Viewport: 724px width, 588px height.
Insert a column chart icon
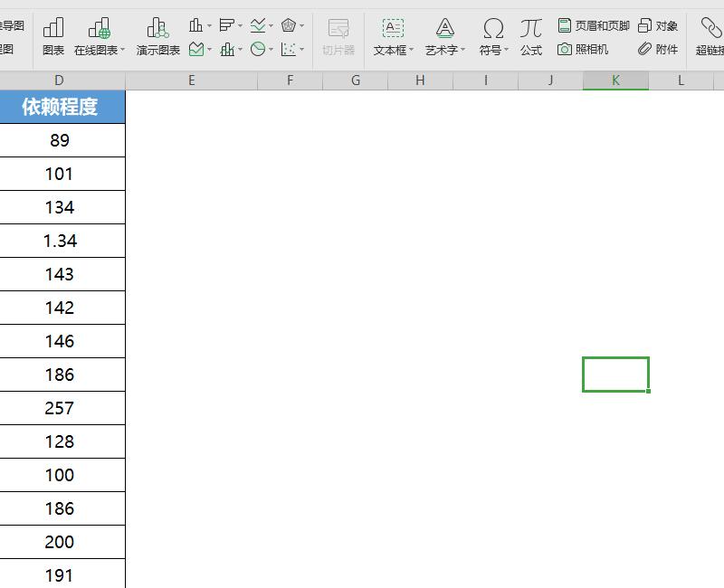195,25
